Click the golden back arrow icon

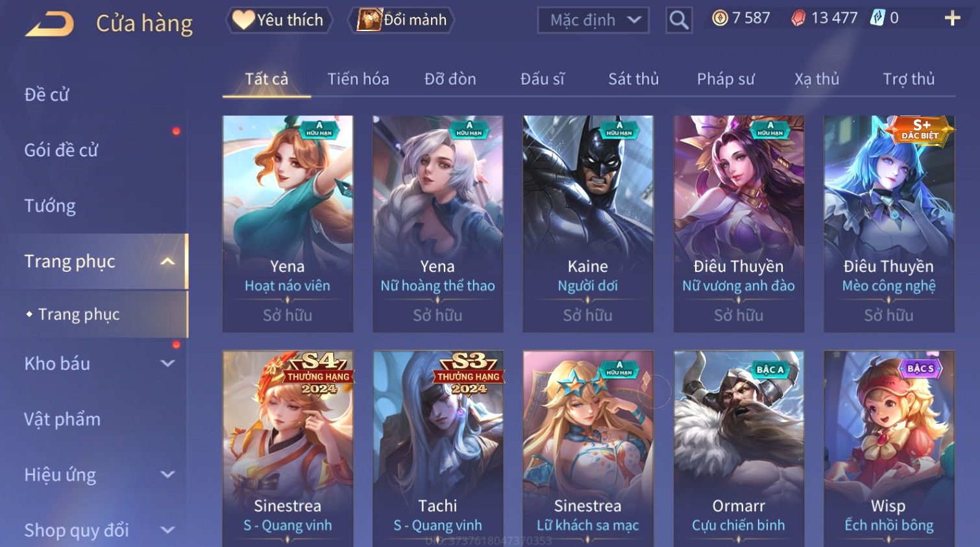point(49,24)
